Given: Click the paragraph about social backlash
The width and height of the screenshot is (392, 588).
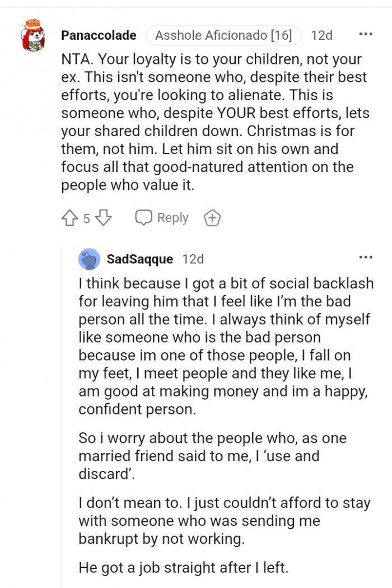Looking at the screenshot, I should click(x=224, y=346).
